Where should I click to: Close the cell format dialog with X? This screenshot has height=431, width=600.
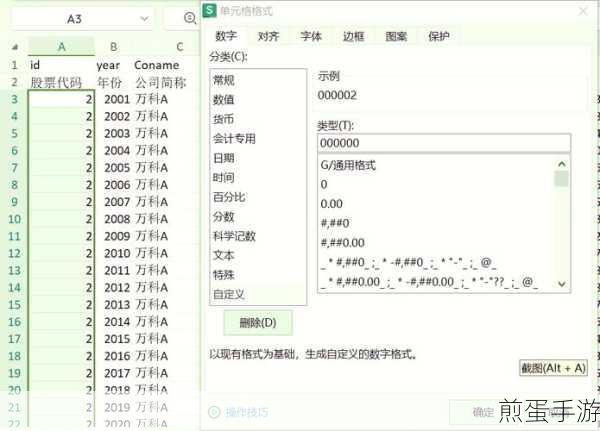point(583,11)
